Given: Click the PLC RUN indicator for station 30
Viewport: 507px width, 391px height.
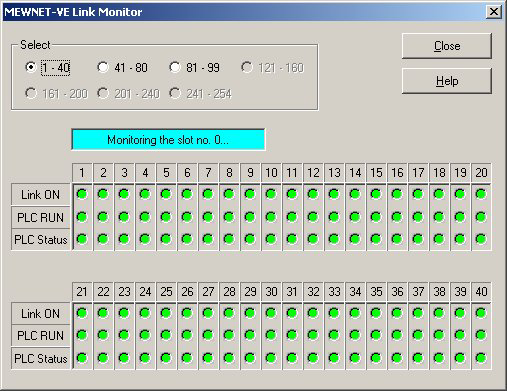Looking at the screenshot, I should 271,335.
